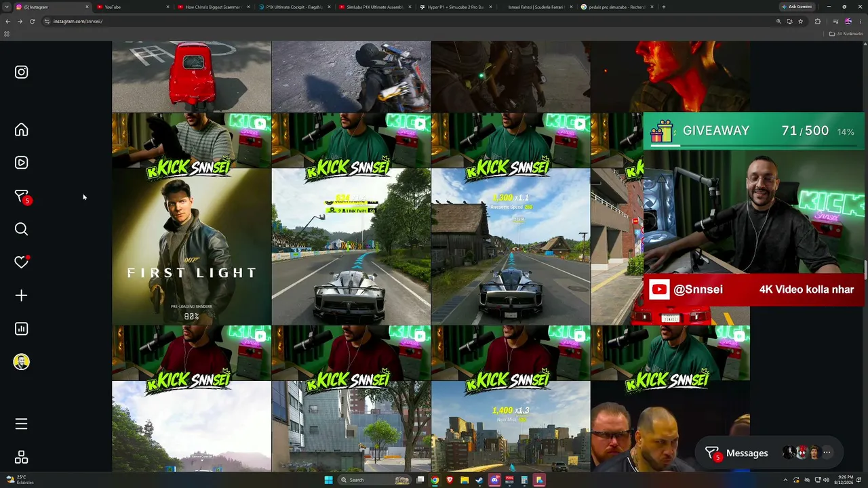
Task: Switch to P1X Ultimate Cockpit tab
Action: coord(293,7)
